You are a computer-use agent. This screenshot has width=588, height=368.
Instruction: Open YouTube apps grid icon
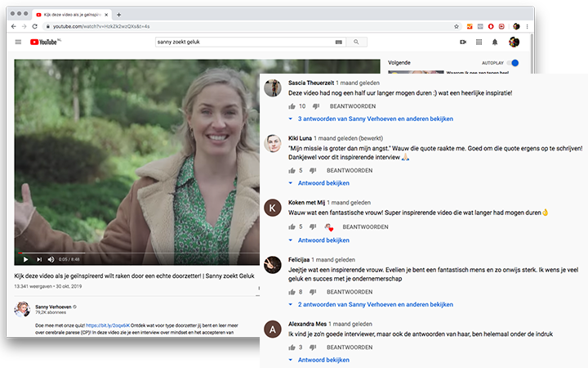[x=479, y=42]
